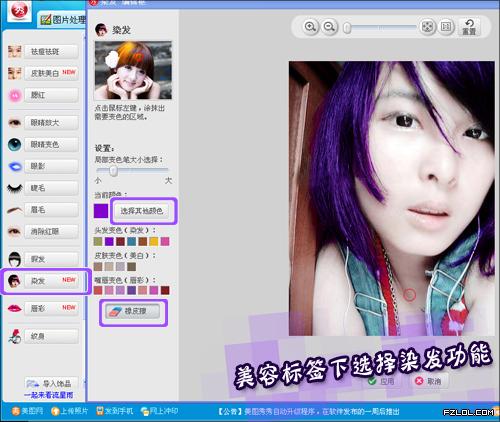The height and width of the screenshot is (422, 500).
Task: Select the 染发 button
Action: [x=51, y=281]
